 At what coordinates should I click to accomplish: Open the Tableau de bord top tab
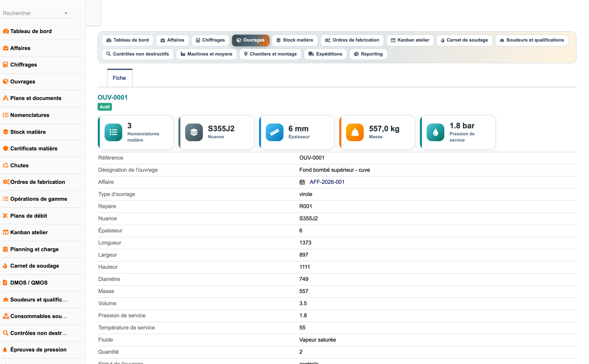coord(128,40)
